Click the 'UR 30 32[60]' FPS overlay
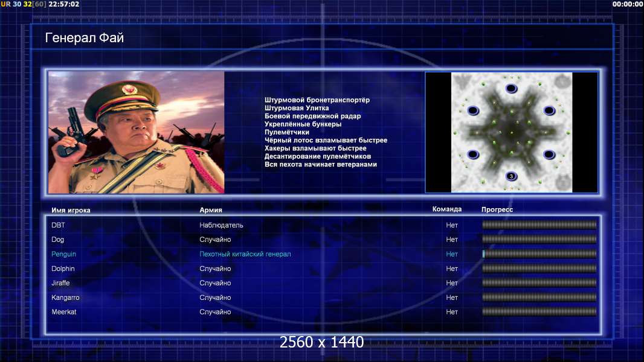 [24, 4]
